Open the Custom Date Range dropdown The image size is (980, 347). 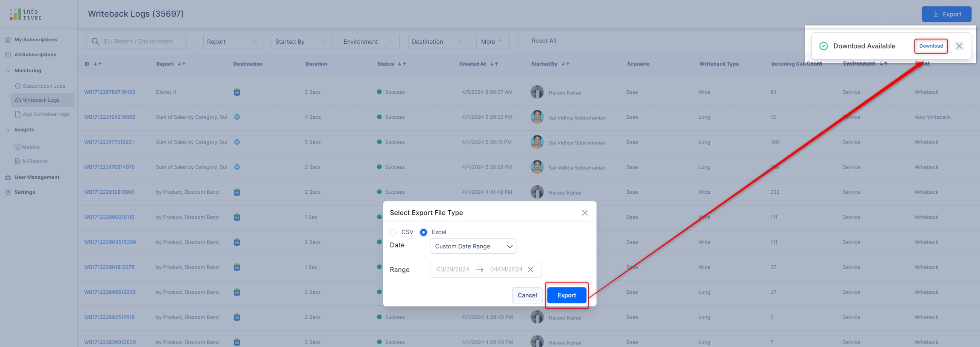tap(473, 246)
